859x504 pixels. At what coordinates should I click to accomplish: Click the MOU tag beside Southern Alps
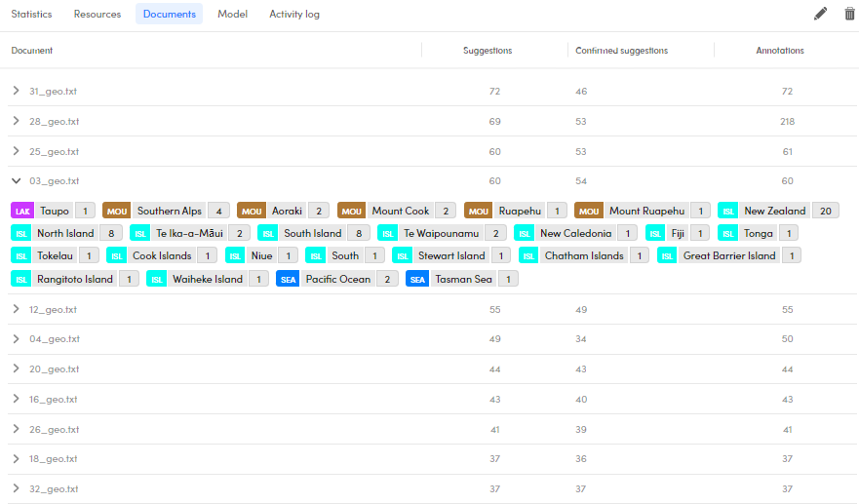click(x=116, y=211)
